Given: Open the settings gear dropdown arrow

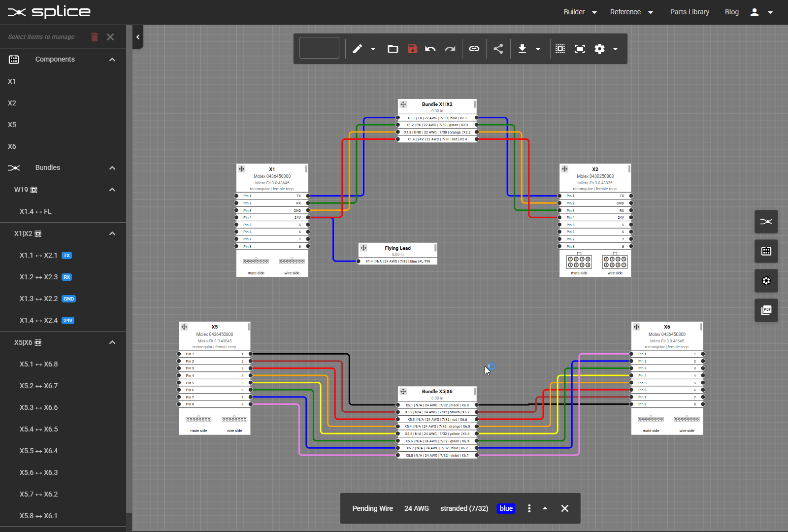Looking at the screenshot, I should [615, 49].
